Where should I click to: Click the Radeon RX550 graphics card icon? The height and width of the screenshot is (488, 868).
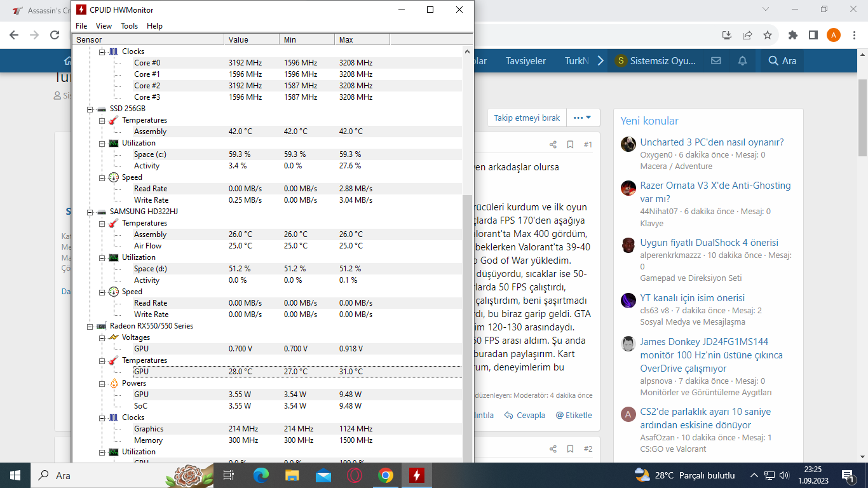[102, 326]
